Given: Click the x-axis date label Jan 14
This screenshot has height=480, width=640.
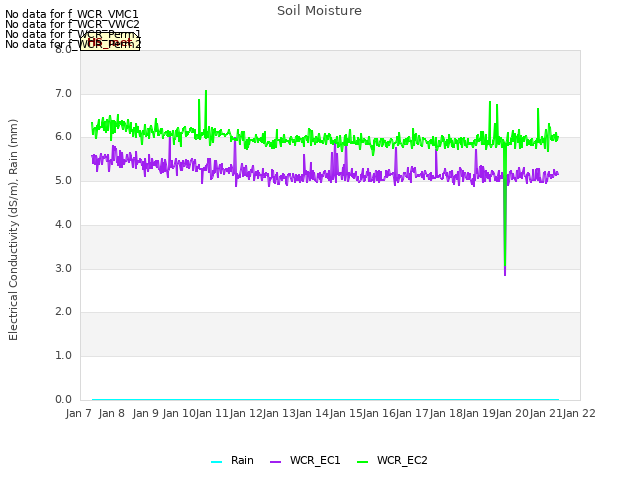Looking at the screenshot, I should coord(312,413).
